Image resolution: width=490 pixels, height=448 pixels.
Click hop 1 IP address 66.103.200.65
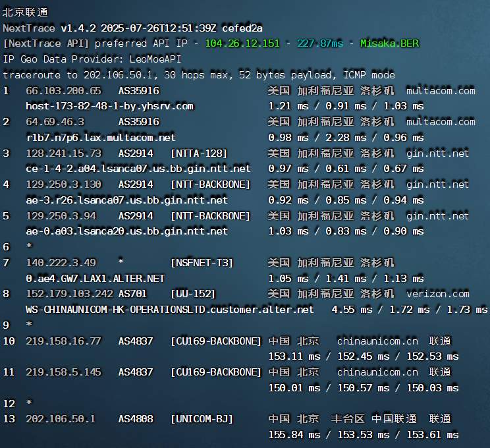tap(63, 90)
